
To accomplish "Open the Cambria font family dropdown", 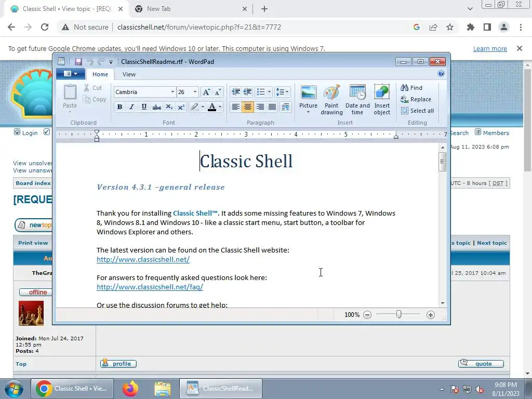I will click(172, 92).
